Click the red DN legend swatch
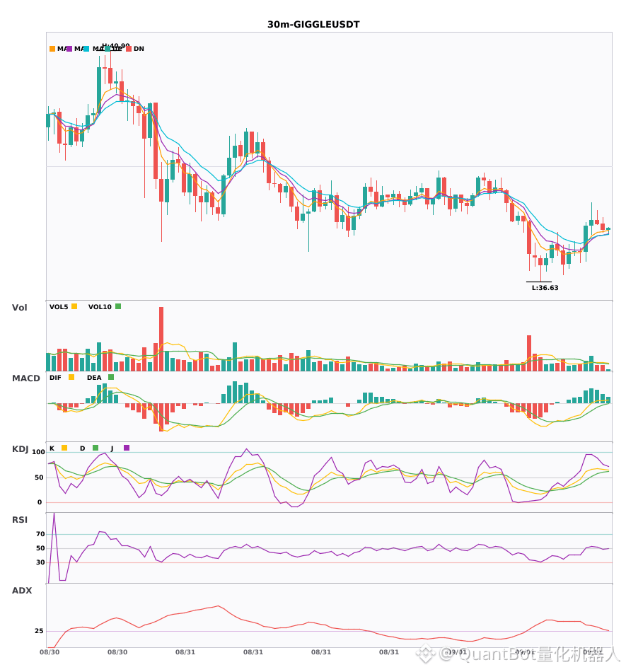The image size is (626, 672). (129, 49)
